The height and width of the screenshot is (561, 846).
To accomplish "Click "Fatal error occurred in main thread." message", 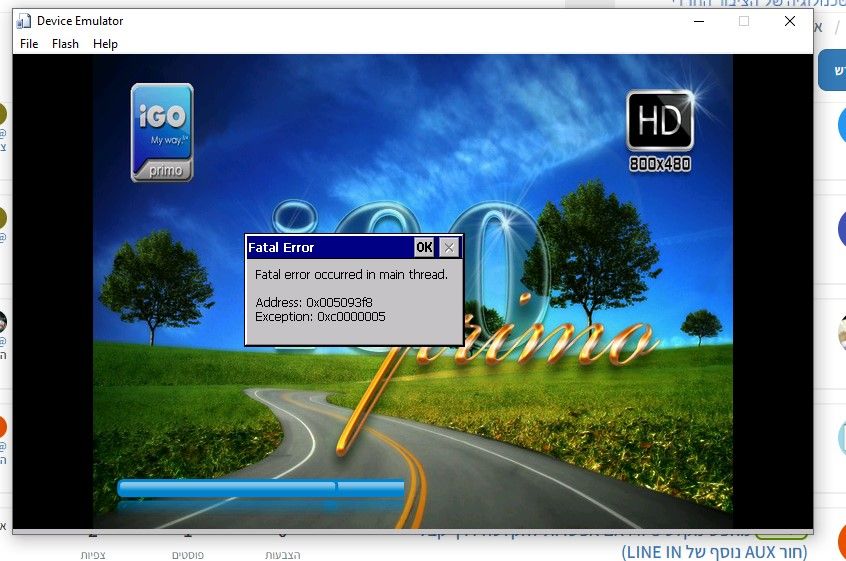I will 351,275.
